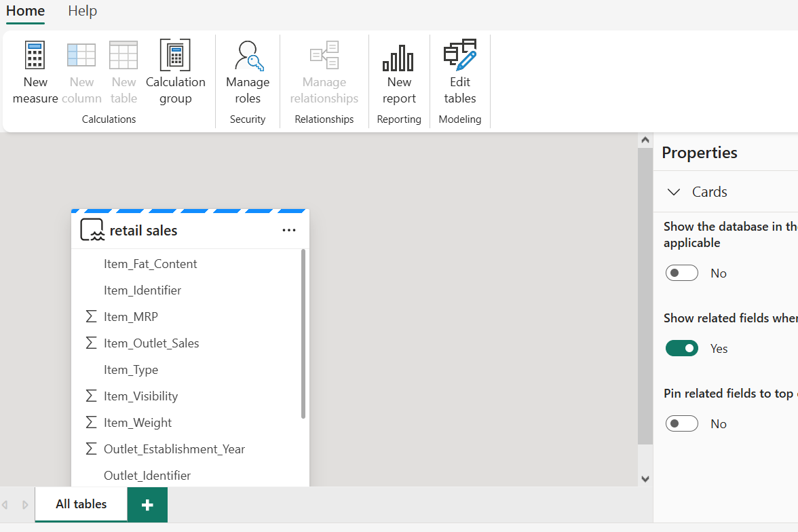Open the Help ribbon tab
798x532 pixels.
[x=83, y=12]
